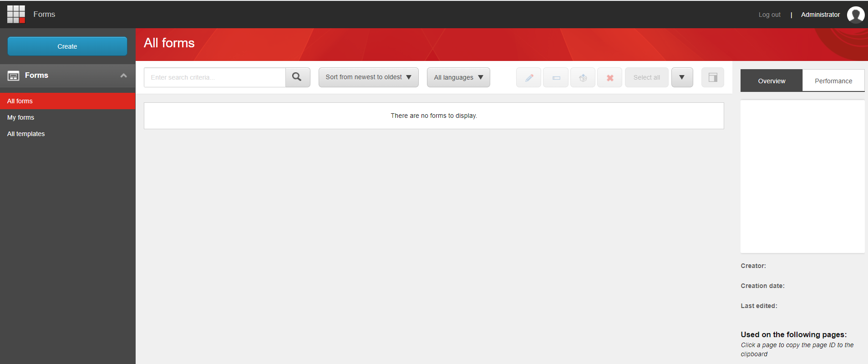868x364 pixels.
Task: Click the Administrator user name
Action: [x=820, y=15]
